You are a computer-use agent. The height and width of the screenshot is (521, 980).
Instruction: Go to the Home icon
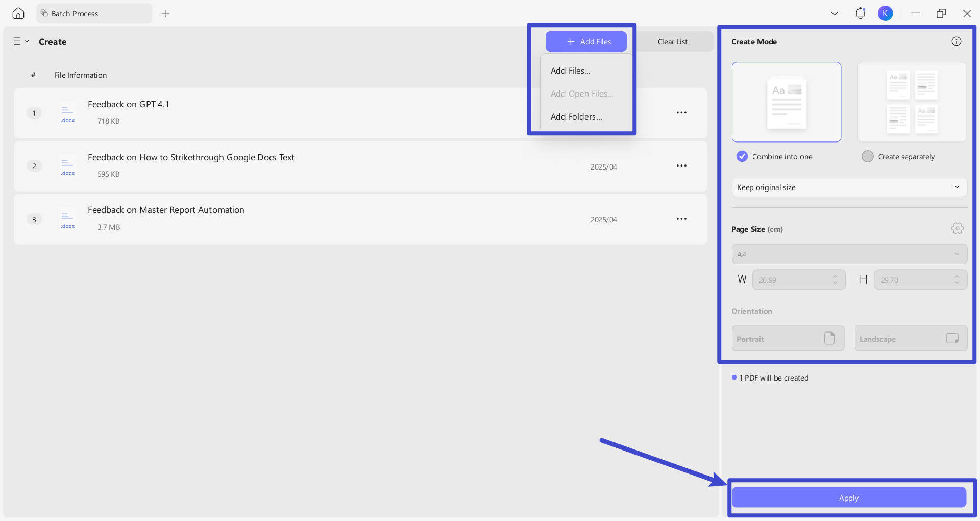[18, 13]
